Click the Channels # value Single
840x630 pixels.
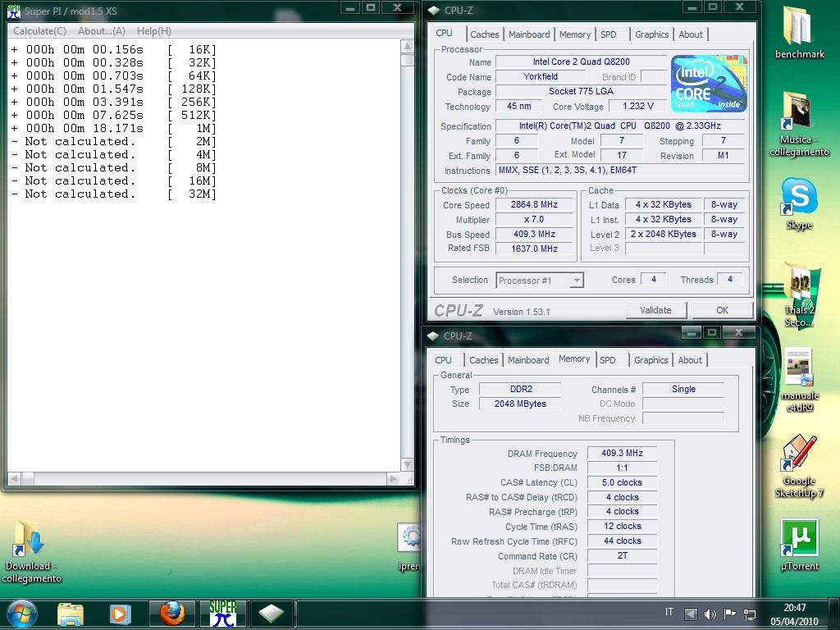coord(683,389)
